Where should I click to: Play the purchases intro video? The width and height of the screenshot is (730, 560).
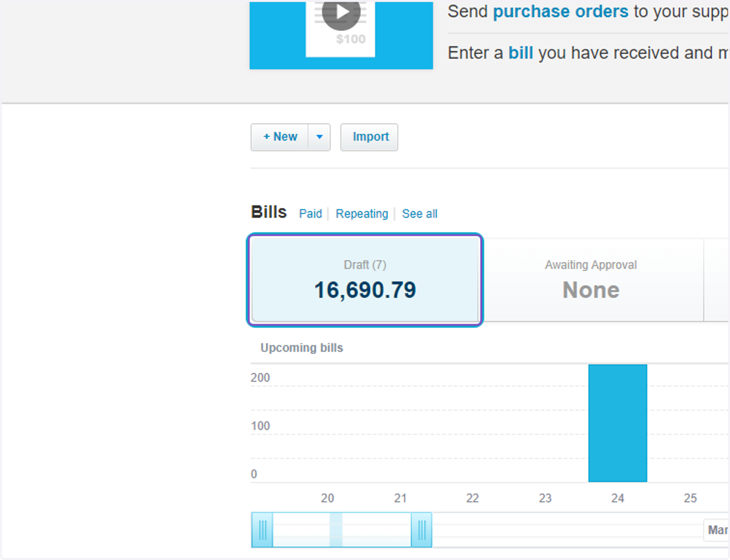pyautogui.click(x=341, y=12)
